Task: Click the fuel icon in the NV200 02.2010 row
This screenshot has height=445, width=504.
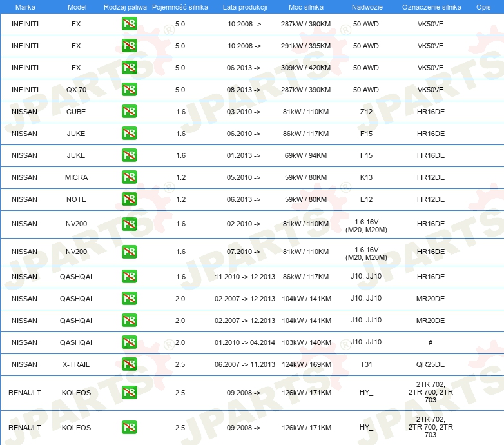Action: [129, 224]
